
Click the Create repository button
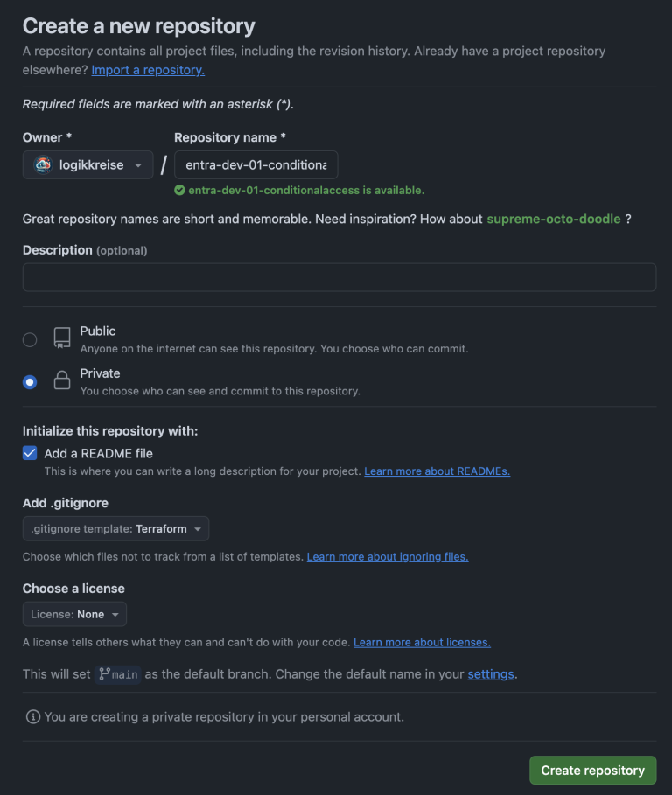tap(592, 770)
